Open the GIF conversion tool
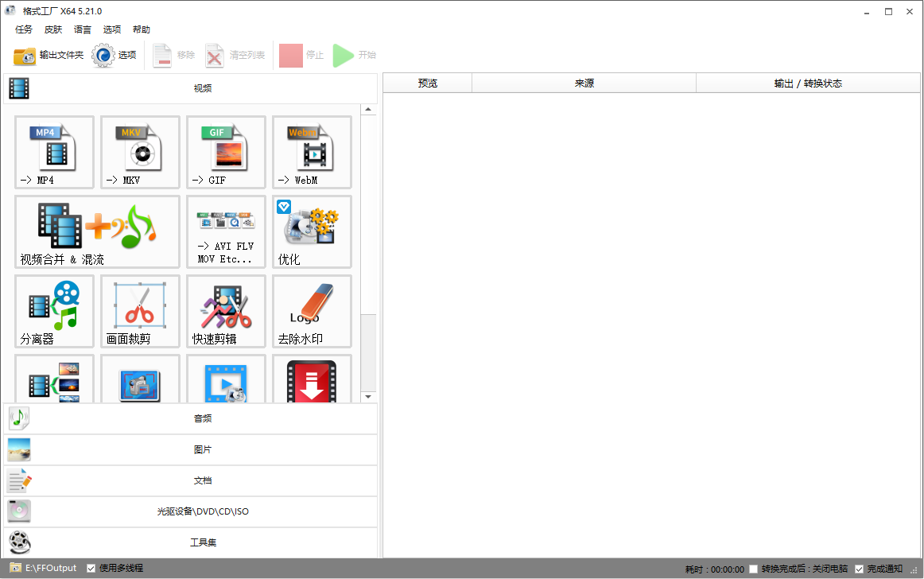 point(226,152)
